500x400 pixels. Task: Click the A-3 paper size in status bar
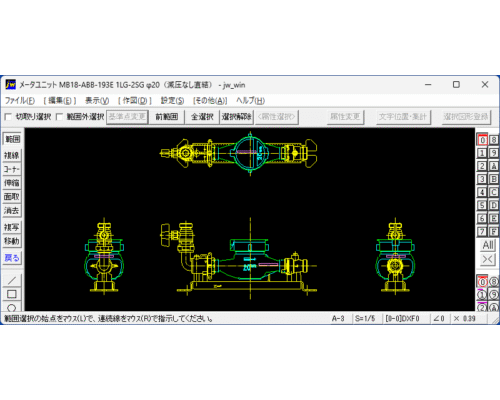click(338, 319)
